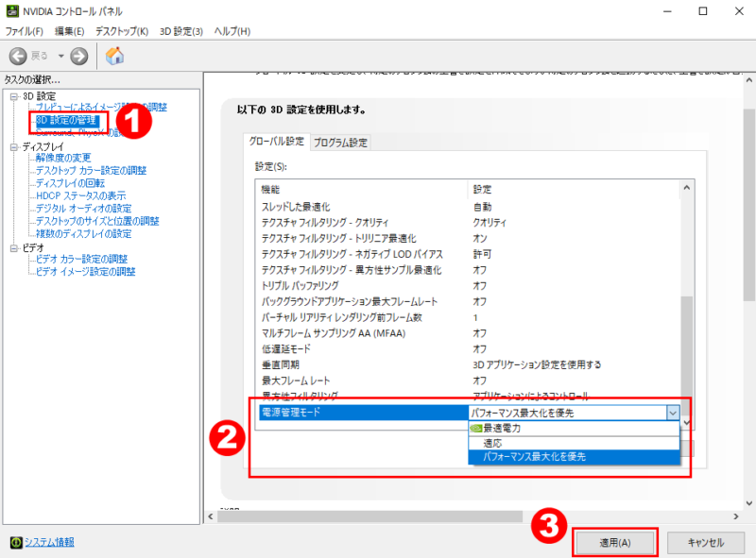Screen dimensions: 756x558
Task: Open ビデオ イメージ設定の調整
Action: point(86,272)
